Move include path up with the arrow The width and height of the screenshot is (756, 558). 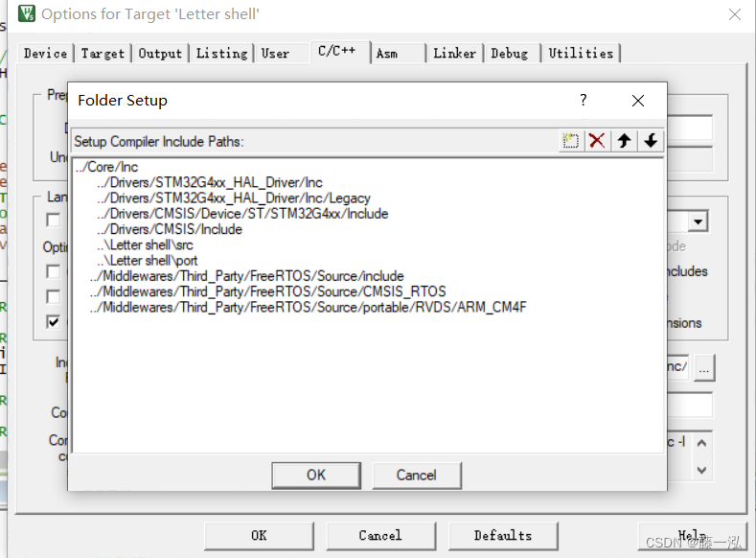[x=624, y=141]
